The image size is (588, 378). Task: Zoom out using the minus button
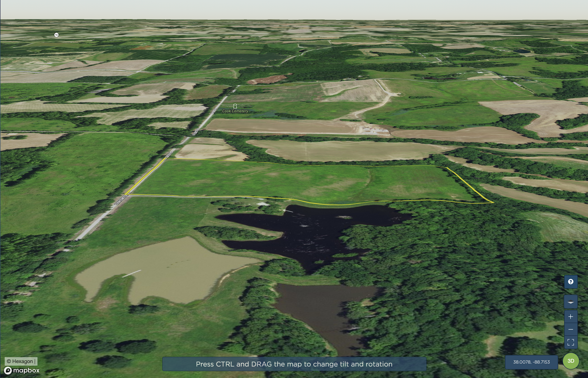click(x=571, y=329)
